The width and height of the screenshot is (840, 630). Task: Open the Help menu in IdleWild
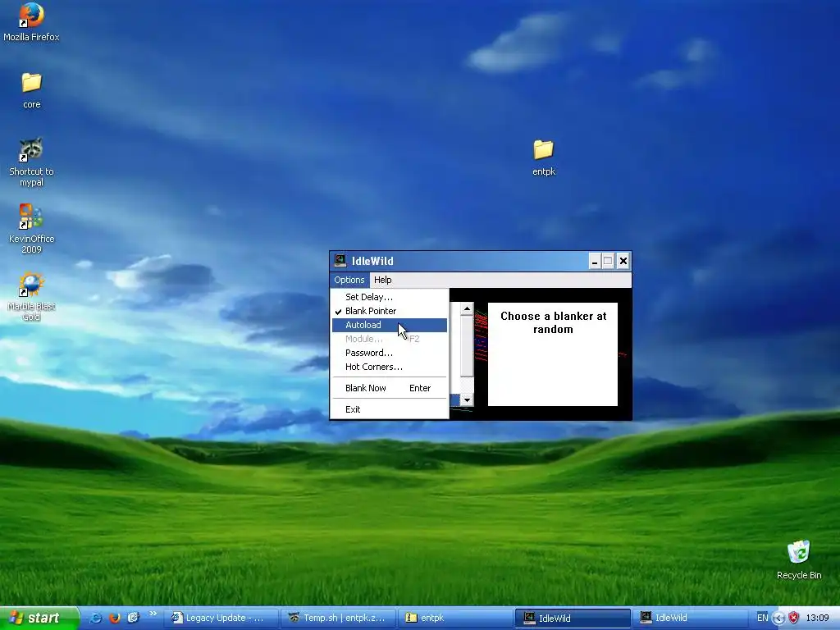382,280
